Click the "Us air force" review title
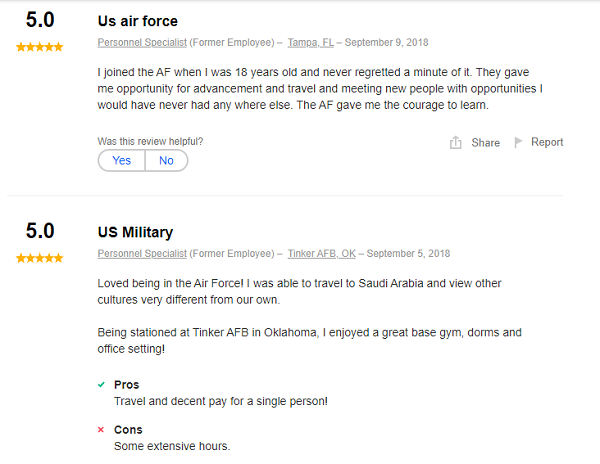 138,21
